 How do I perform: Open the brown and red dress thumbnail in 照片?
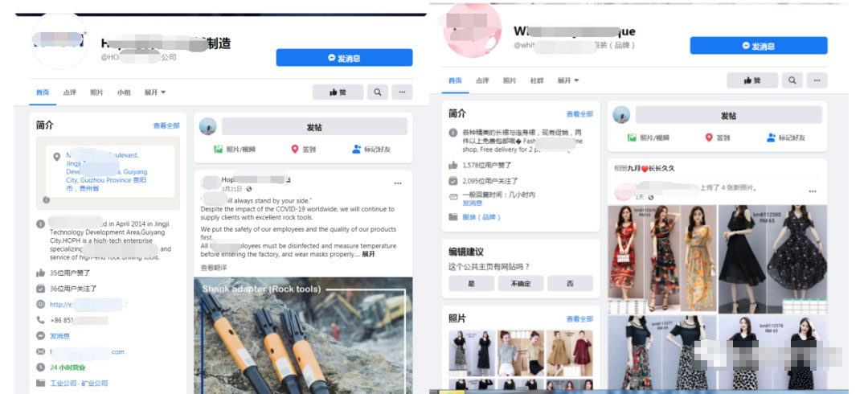pyautogui.click(x=570, y=352)
